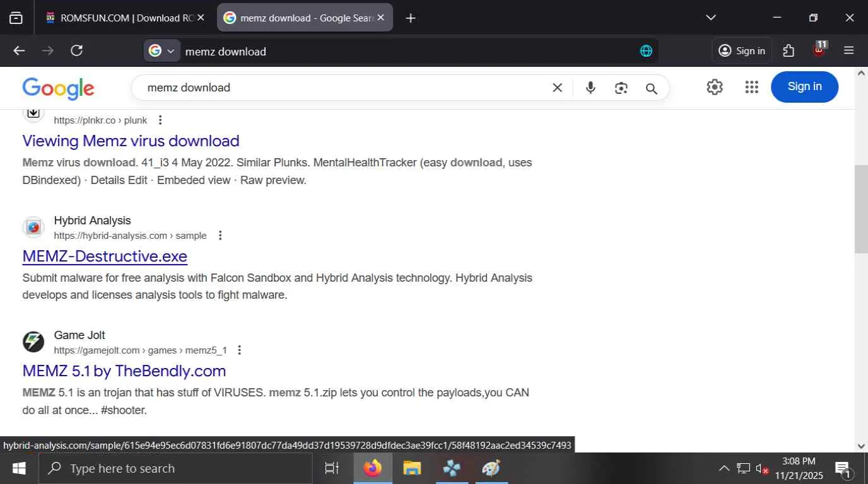868x484 pixels.
Task: Click the Game Jolt site favicon
Action: click(x=33, y=342)
